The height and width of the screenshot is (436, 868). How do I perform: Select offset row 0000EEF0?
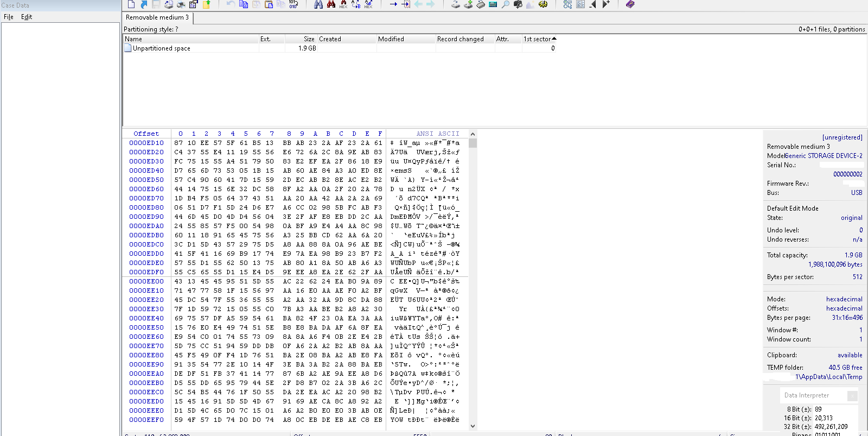pyautogui.click(x=146, y=420)
